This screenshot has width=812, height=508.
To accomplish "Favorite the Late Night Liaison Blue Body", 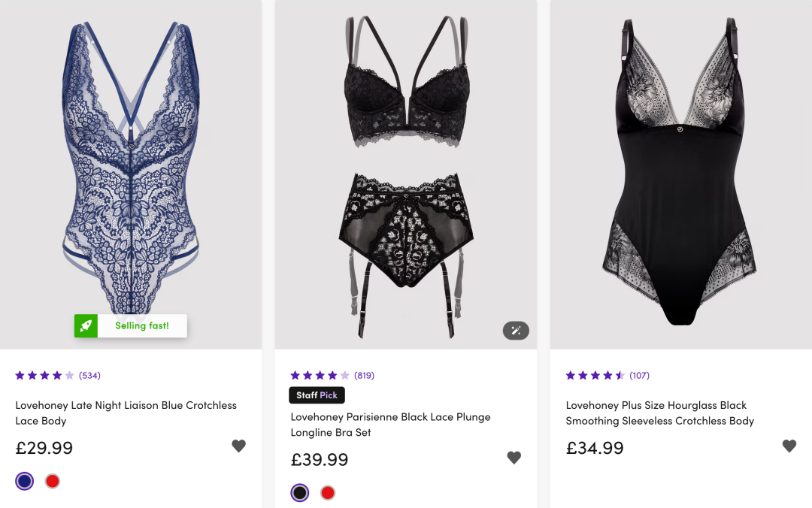I will point(238,446).
